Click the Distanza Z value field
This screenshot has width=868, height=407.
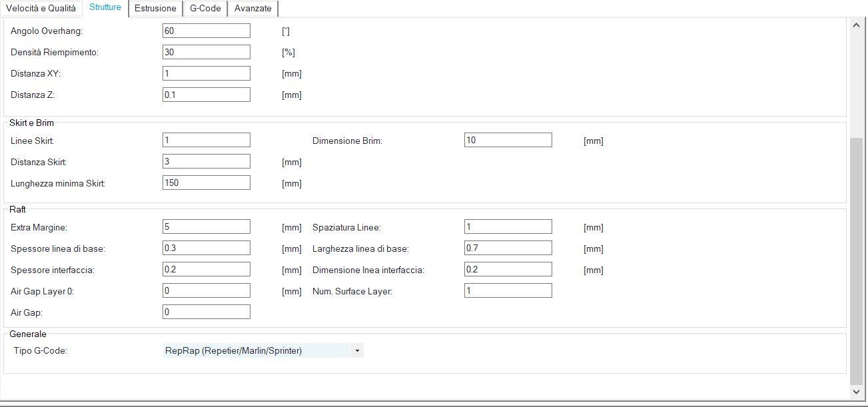(x=207, y=95)
